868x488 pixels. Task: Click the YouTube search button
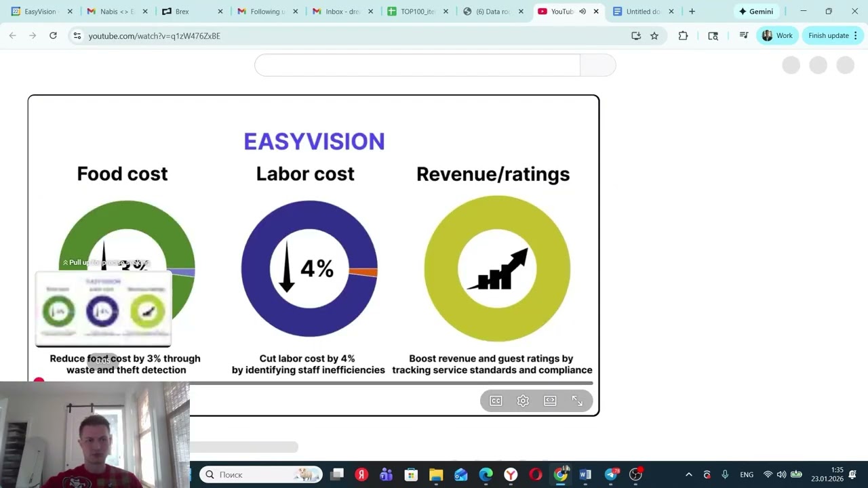click(x=598, y=65)
